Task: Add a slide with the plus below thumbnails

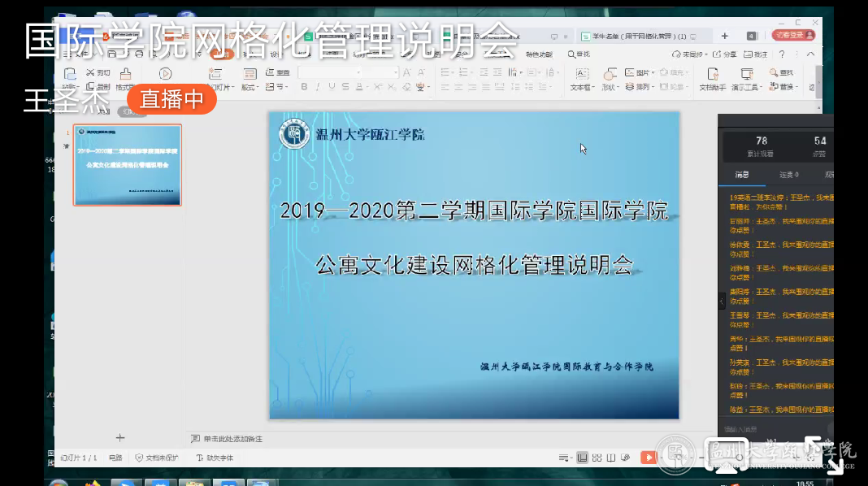Action: [x=120, y=438]
